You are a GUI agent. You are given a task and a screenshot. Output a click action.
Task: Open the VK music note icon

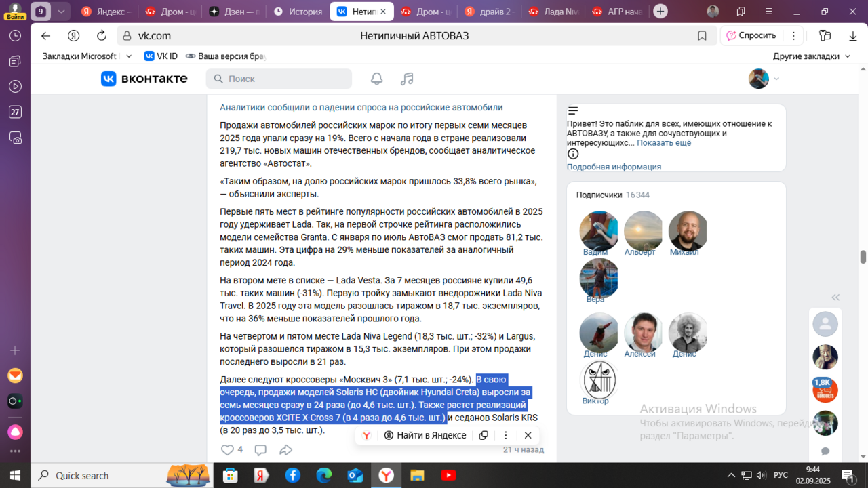[407, 79]
